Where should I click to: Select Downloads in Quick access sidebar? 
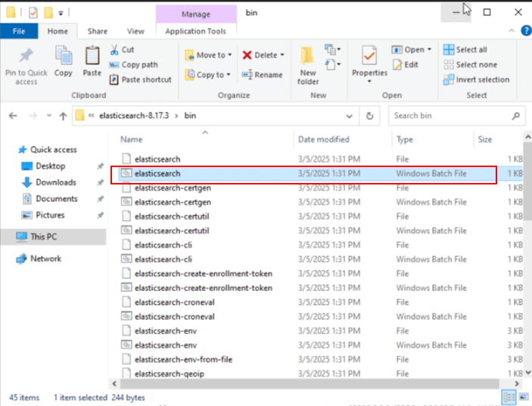pyautogui.click(x=56, y=182)
